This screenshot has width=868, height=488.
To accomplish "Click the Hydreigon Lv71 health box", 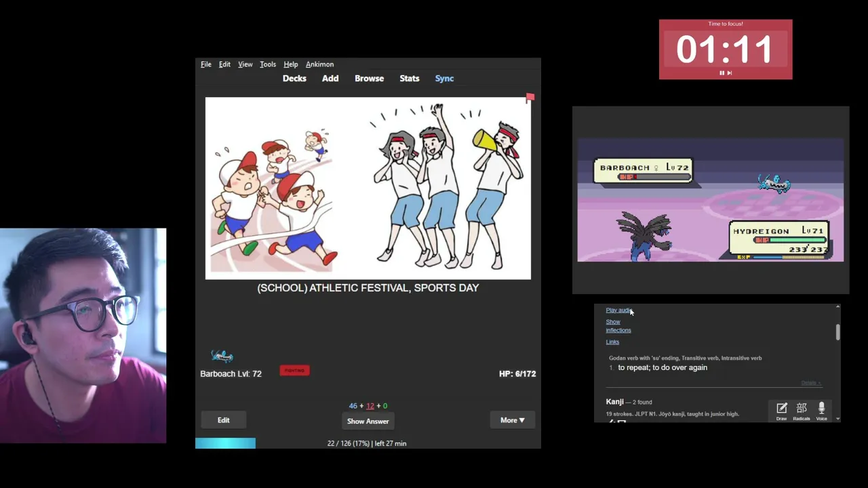I will tap(780, 239).
